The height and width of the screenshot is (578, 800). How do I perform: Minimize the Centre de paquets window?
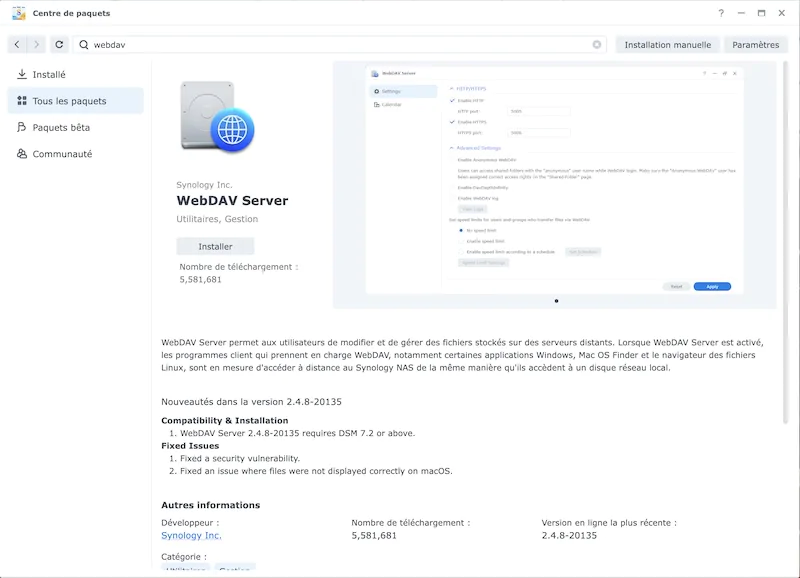tap(741, 13)
